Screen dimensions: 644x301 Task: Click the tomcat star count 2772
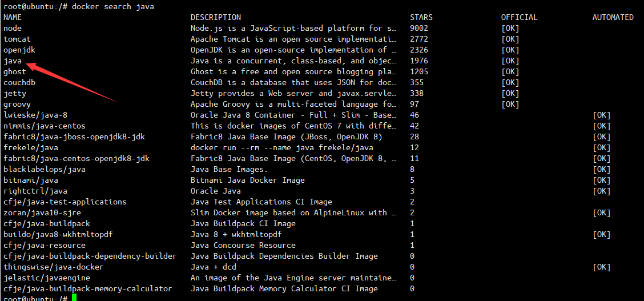[x=419, y=39]
